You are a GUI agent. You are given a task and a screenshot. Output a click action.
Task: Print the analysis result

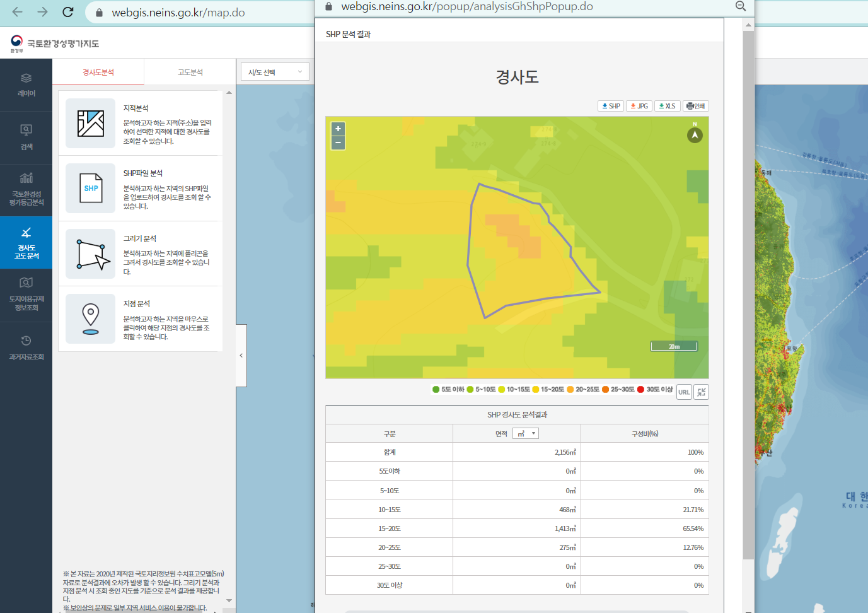pos(696,106)
